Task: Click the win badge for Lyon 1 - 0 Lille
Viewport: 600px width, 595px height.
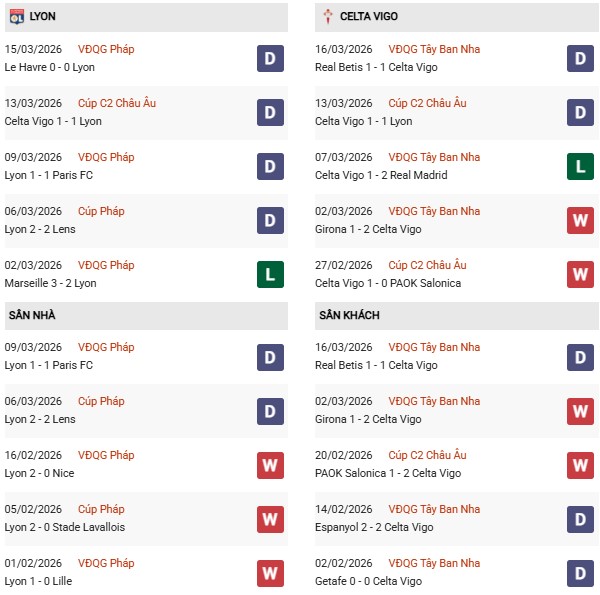Action: pos(269,573)
